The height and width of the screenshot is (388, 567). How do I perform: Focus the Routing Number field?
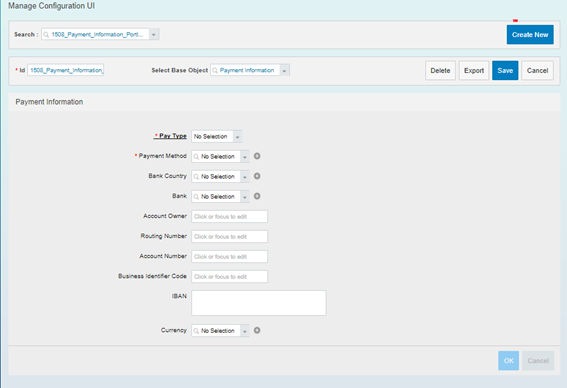point(229,236)
